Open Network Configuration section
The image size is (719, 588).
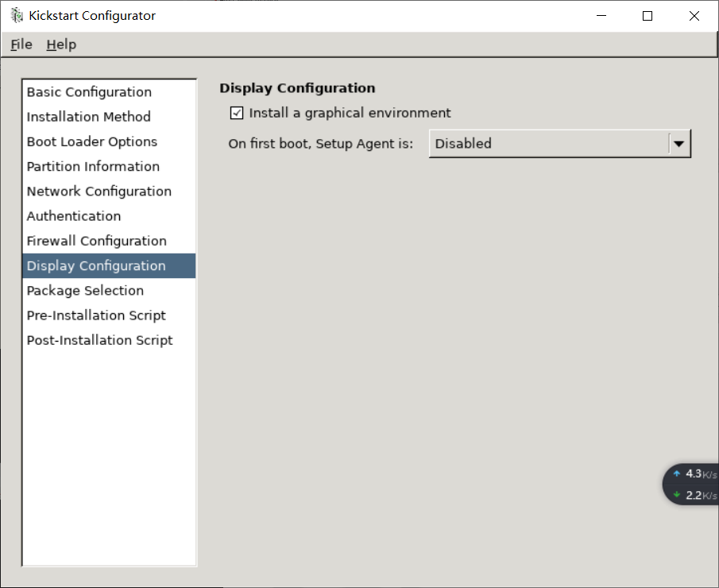click(x=109, y=191)
